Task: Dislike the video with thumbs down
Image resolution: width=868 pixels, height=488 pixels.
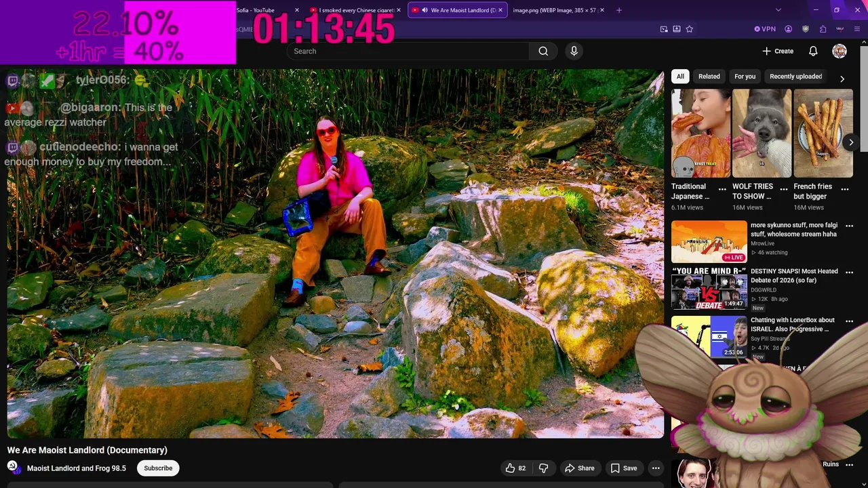Action: point(543,468)
